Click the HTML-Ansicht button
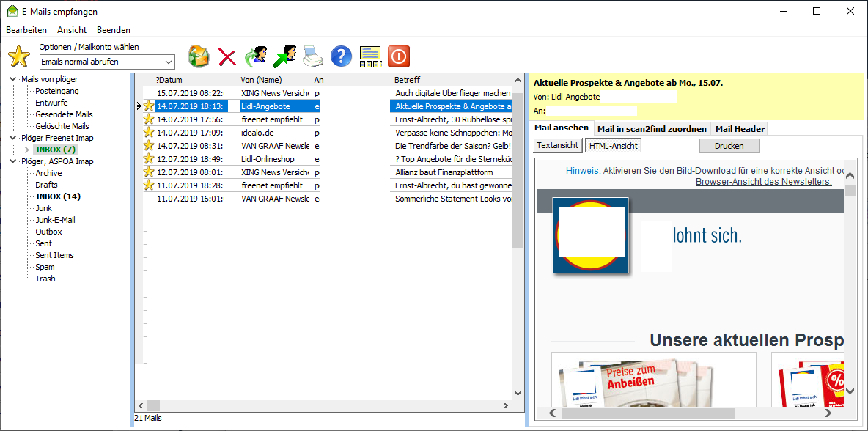868x431 pixels. click(x=613, y=146)
